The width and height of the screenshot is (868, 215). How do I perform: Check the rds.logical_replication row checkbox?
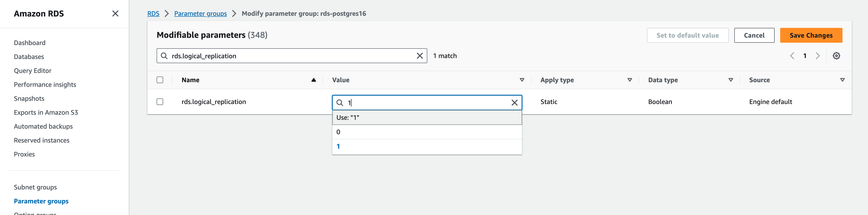coord(160,102)
